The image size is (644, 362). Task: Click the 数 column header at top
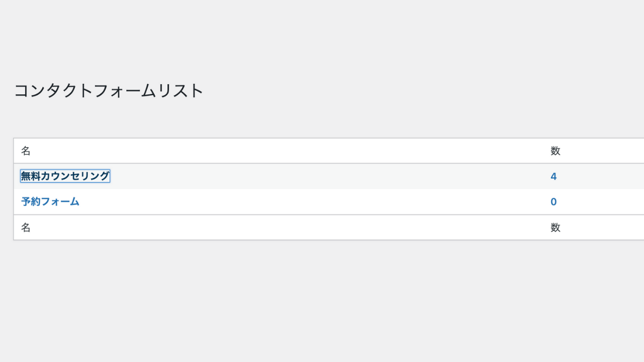click(x=555, y=151)
